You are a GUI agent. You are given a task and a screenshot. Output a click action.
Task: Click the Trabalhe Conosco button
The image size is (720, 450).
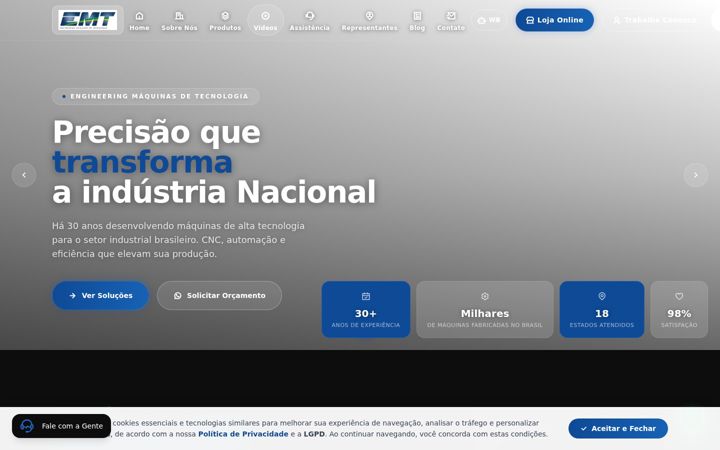tap(656, 20)
